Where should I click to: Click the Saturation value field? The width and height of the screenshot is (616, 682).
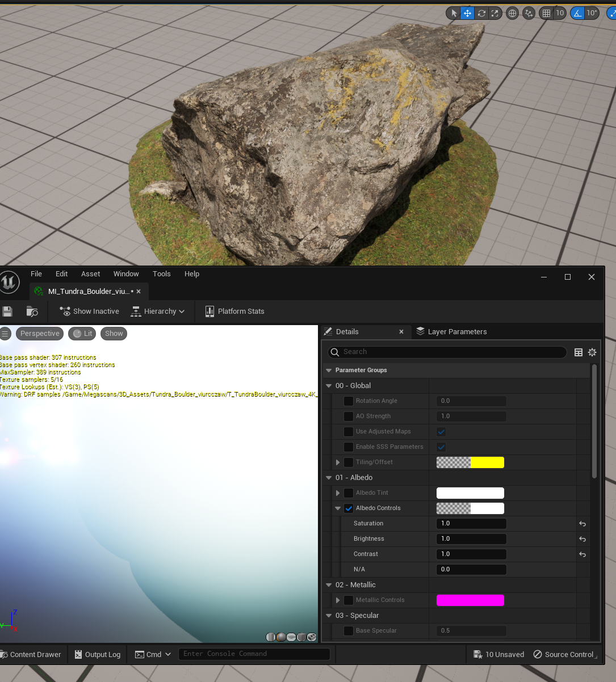pos(471,524)
